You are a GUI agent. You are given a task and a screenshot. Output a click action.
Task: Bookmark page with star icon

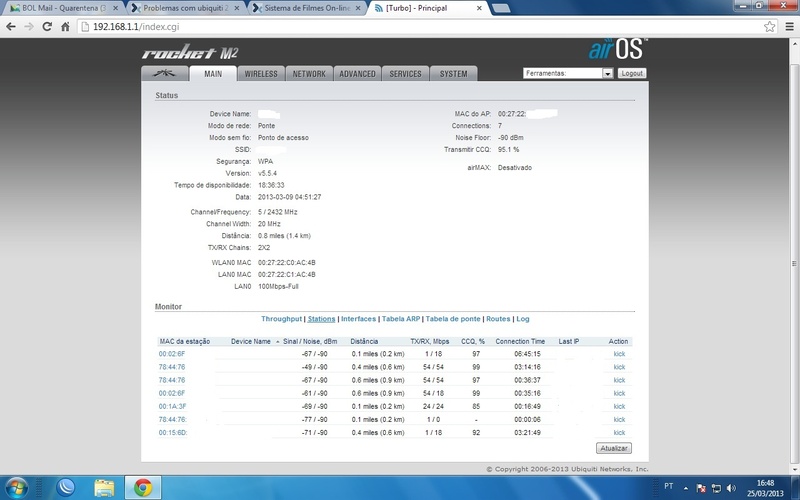click(x=769, y=27)
